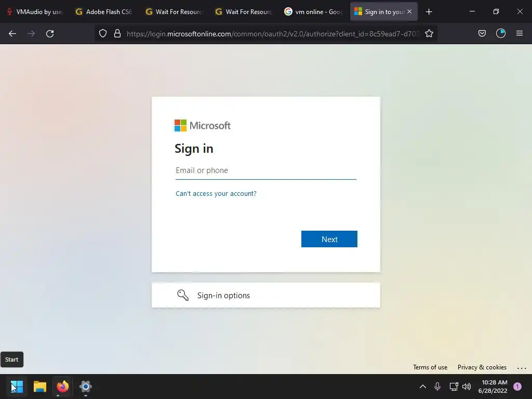This screenshot has height=399, width=532.
Task: Open the Firefox hamburger menu
Action: coord(520,34)
